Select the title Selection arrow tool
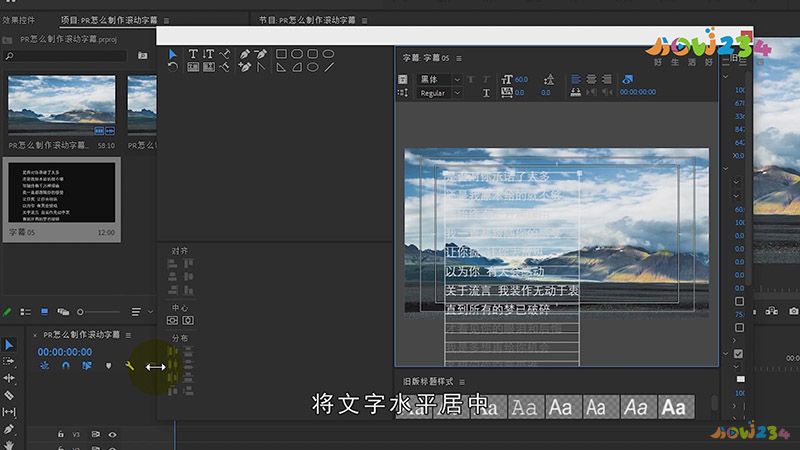 click(172, 54)
